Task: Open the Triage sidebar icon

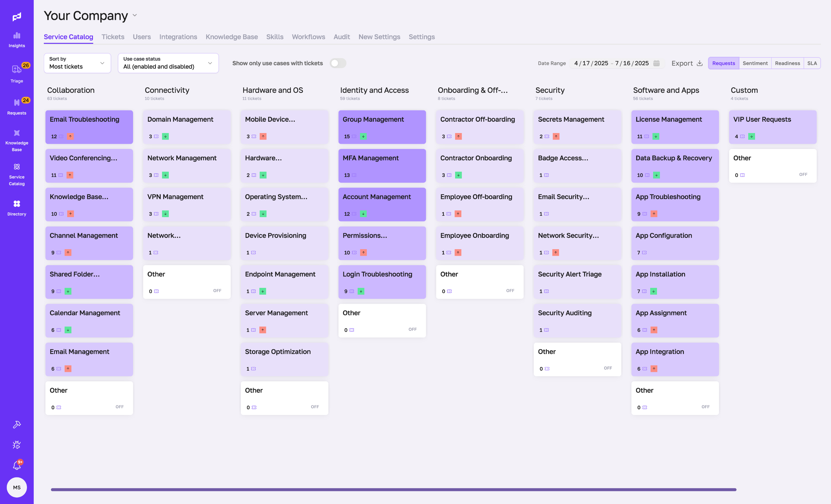Action: pos(17,73)
